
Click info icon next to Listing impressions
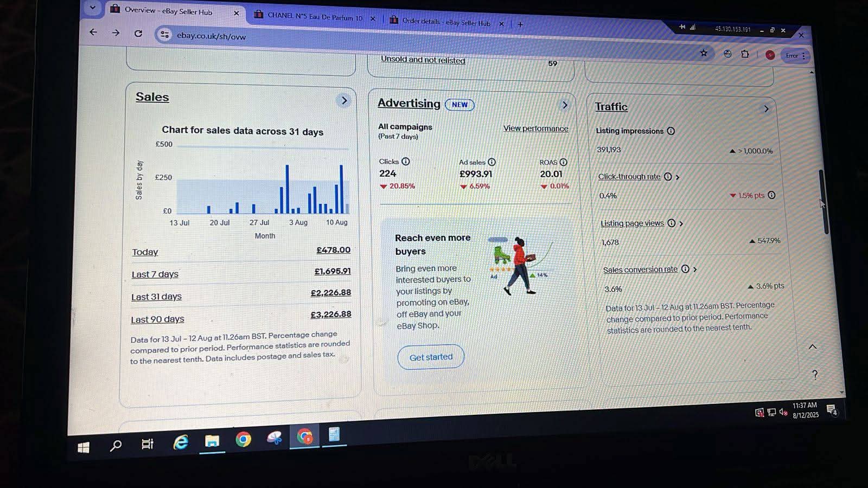click(x=671, y=131)
